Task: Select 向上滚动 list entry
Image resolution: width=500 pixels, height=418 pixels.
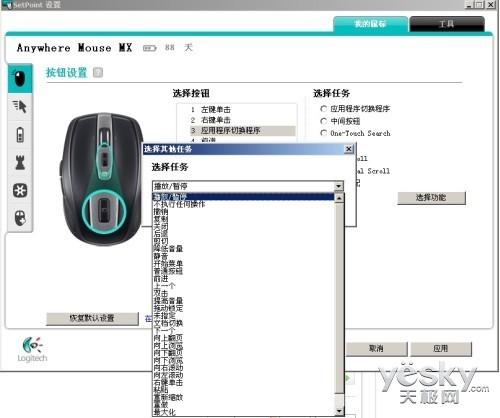Action: (243, 346)
